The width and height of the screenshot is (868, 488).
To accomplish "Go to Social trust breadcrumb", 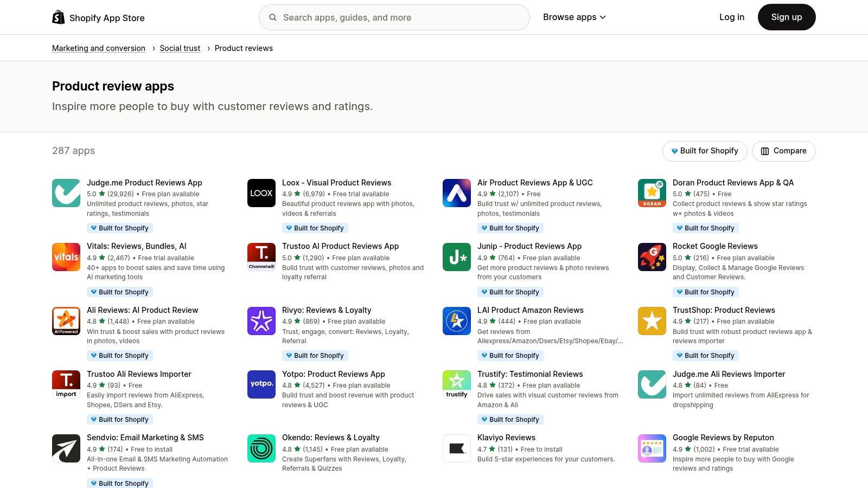I will (x=180, y=48).
